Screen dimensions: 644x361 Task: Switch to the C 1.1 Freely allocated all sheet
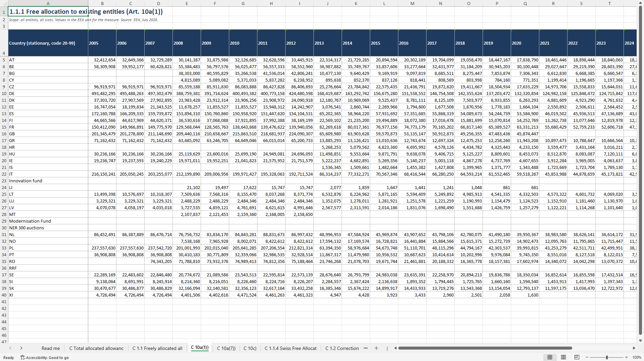tap(157, 348)
